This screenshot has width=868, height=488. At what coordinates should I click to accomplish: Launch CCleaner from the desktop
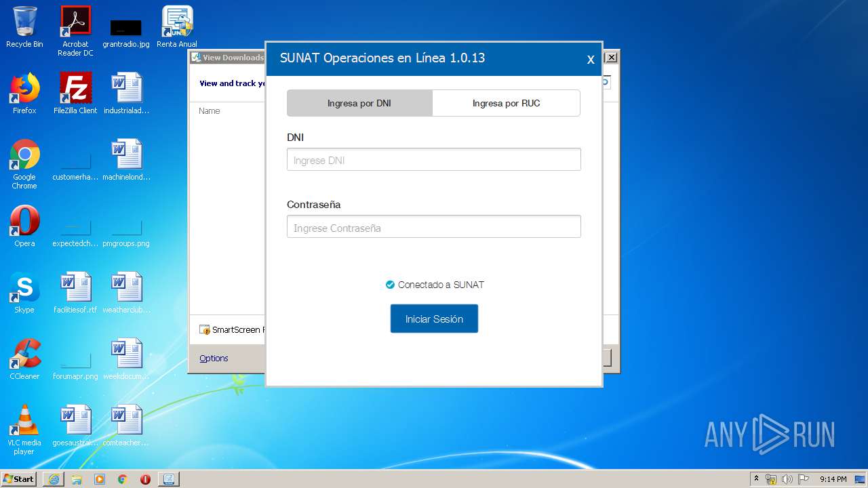pyautogui.click(x=24, y=359)
